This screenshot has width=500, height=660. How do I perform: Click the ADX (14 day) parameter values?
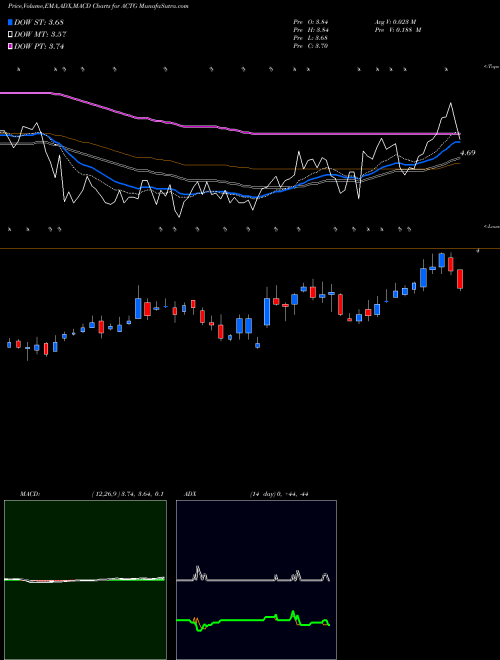[x=279, y=494]
